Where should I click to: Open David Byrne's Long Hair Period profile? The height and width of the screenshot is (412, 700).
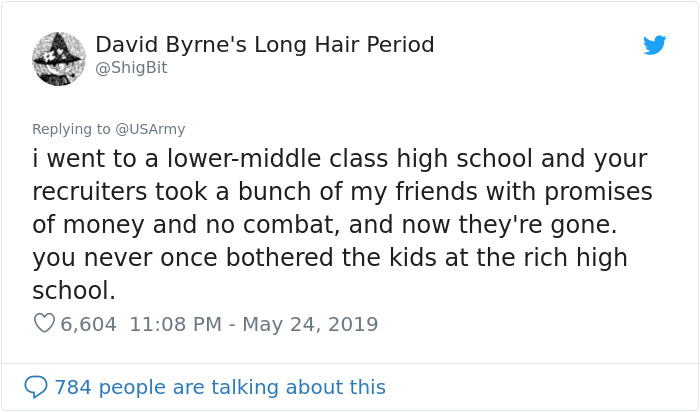(x=264, y=45)
